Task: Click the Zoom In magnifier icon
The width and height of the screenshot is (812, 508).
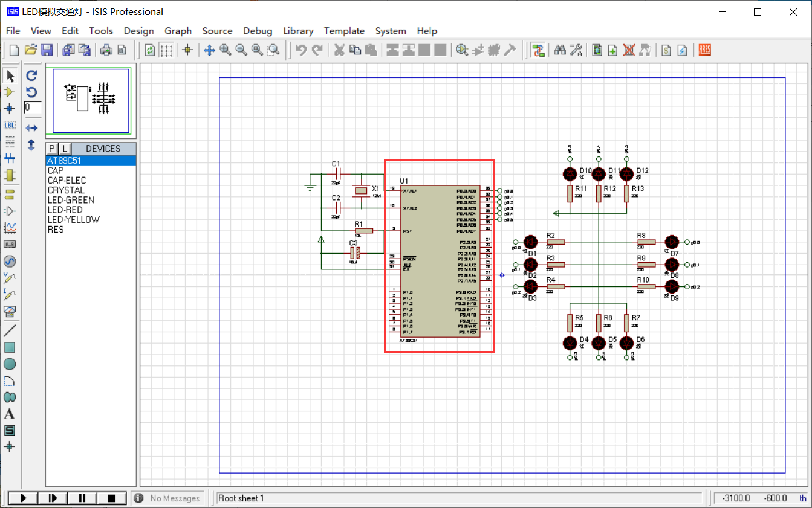Action: [226, 50]
